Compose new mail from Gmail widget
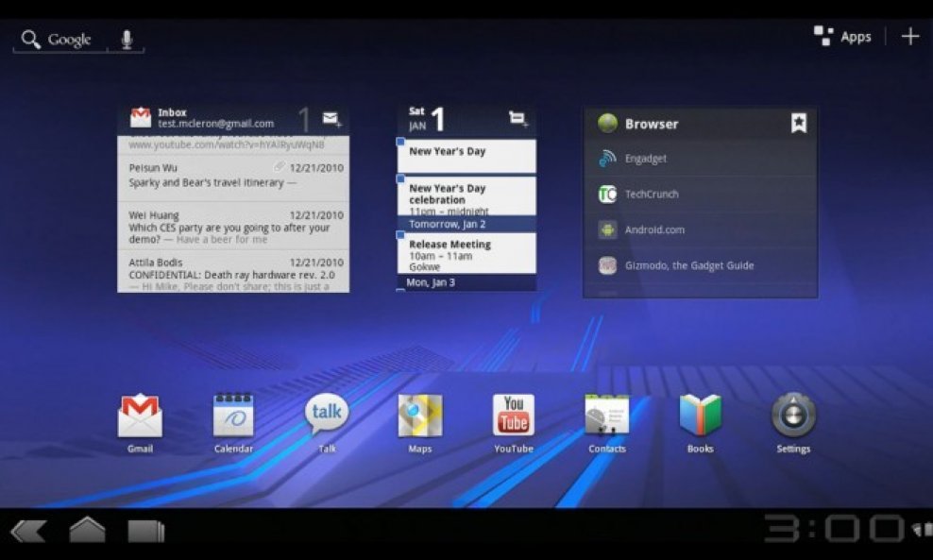 [332, 119]
